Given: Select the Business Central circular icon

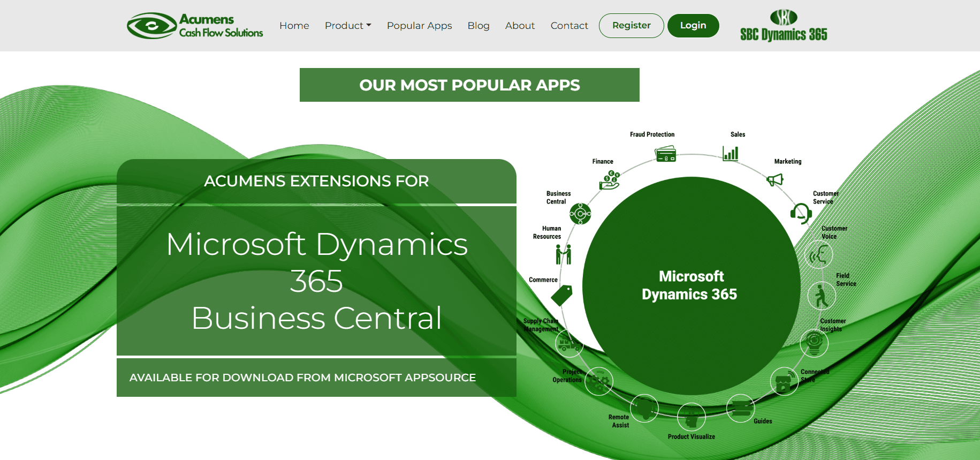Looking at the screenshot, I should point(580,214).
